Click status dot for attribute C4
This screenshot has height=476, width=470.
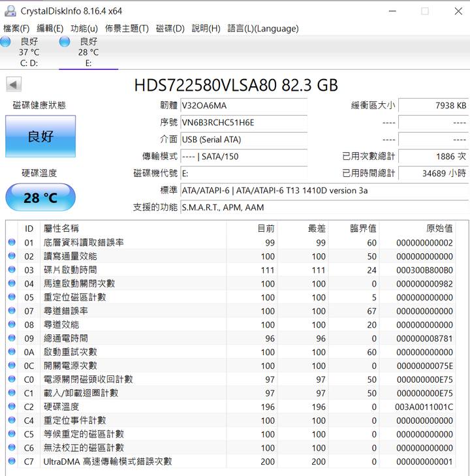[12, 420]
